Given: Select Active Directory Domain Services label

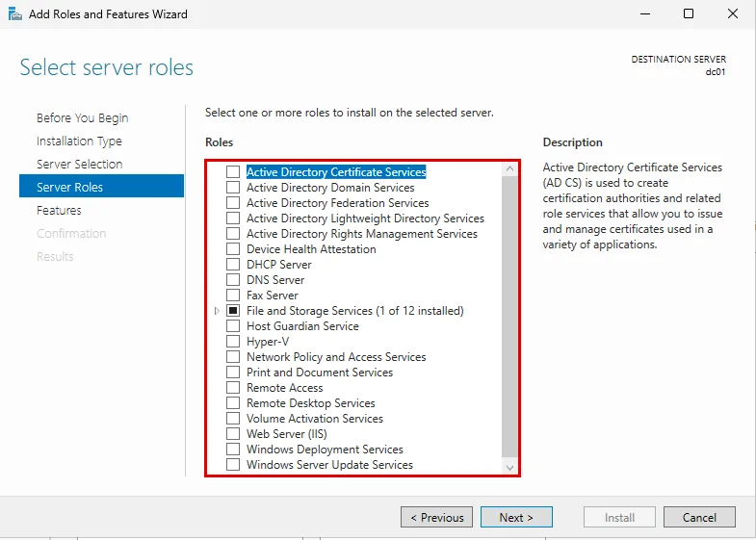Looking at the screenshot, I should point(330,188).
